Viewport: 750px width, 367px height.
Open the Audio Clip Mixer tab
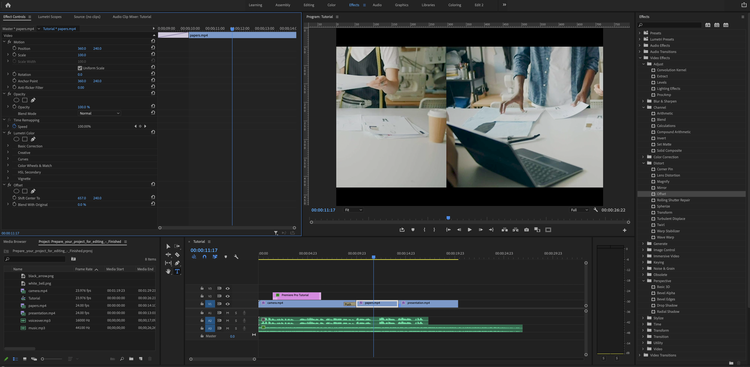(x=131, y=17)
